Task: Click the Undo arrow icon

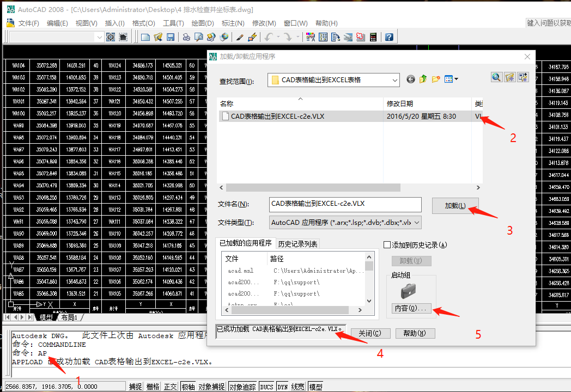Action: click(269, 37)
